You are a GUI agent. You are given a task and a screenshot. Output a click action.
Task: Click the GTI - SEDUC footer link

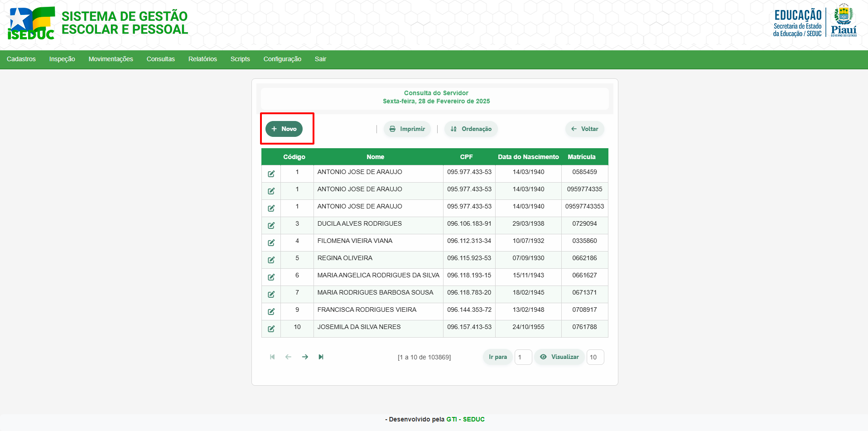coord(465,419)
